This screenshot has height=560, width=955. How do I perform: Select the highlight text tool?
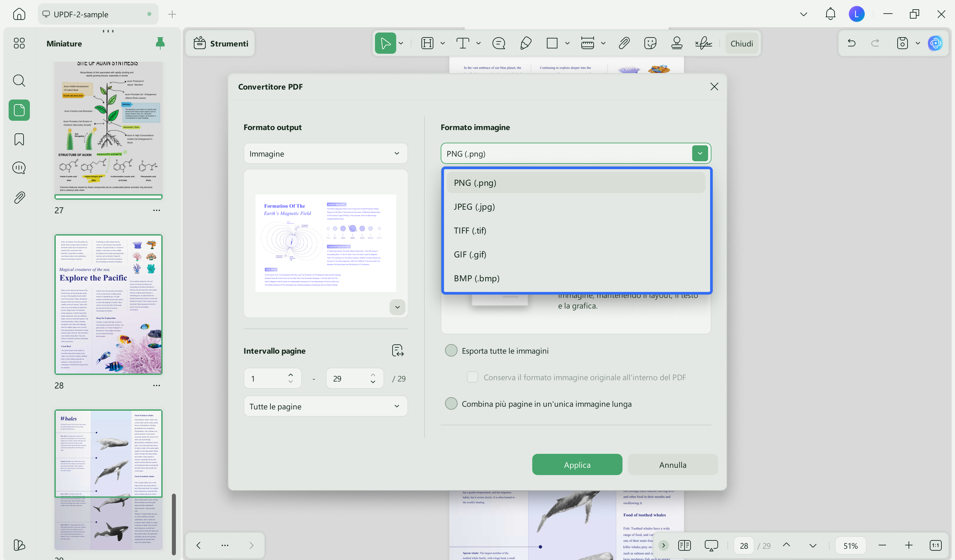(x=427, y=43)
